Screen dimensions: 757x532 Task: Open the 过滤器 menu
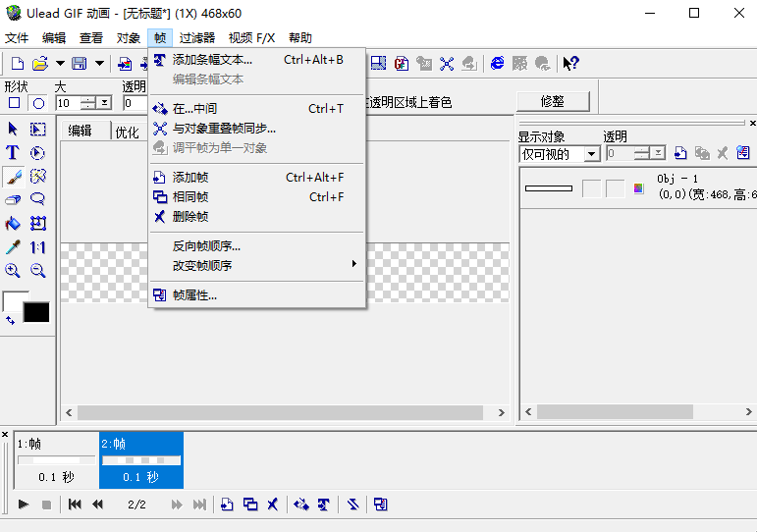196,38
